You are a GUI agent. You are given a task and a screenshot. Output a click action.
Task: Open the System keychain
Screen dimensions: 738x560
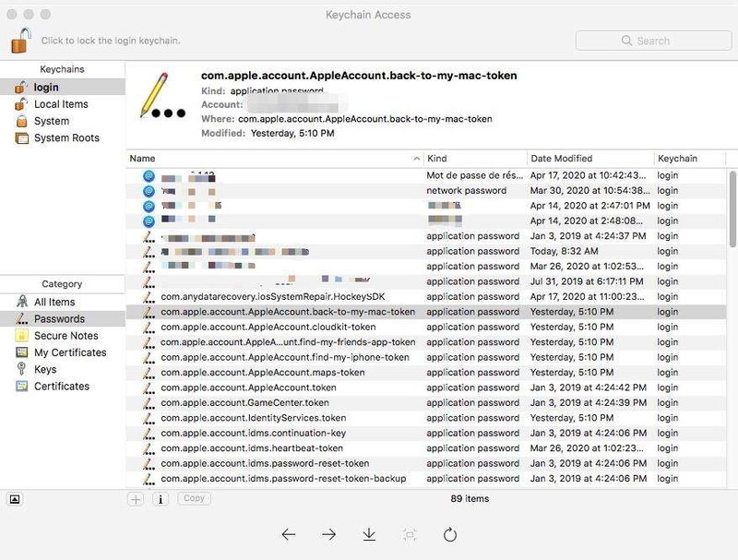point(63,121)
